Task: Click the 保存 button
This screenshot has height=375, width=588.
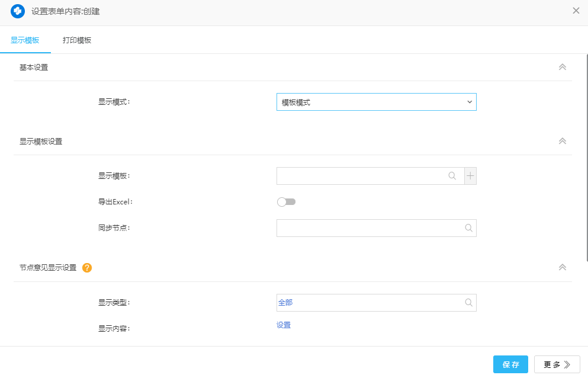Action: pyautogui.click(x=510, y=364)
